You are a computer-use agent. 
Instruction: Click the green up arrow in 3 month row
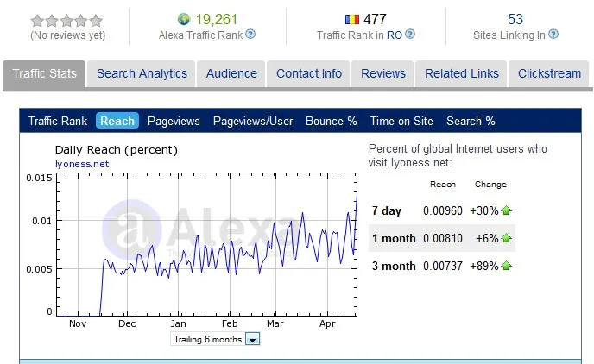(x=507, y=266)
